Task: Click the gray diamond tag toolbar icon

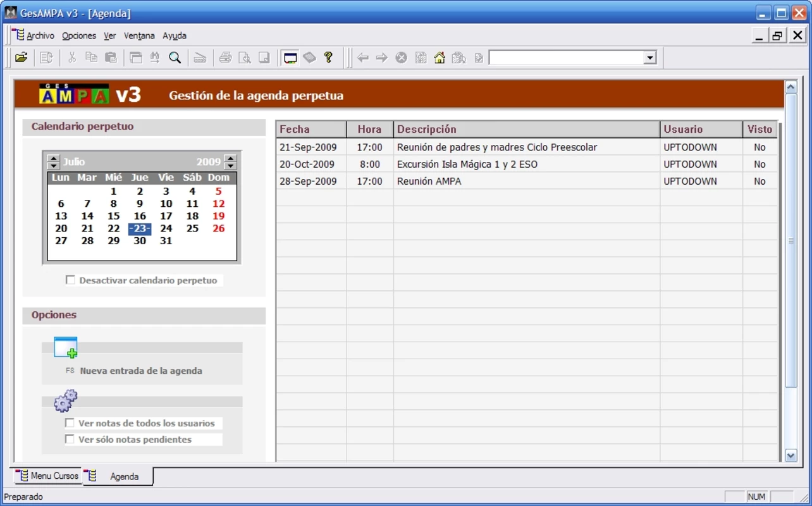Action: pos(309,58)
